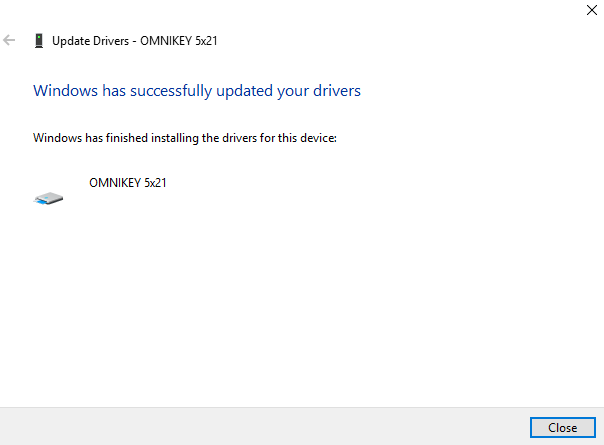The width and height of the screenshot is (604, 445).
Task: Select the smart card reader device icon
Action: coord(48,198)
